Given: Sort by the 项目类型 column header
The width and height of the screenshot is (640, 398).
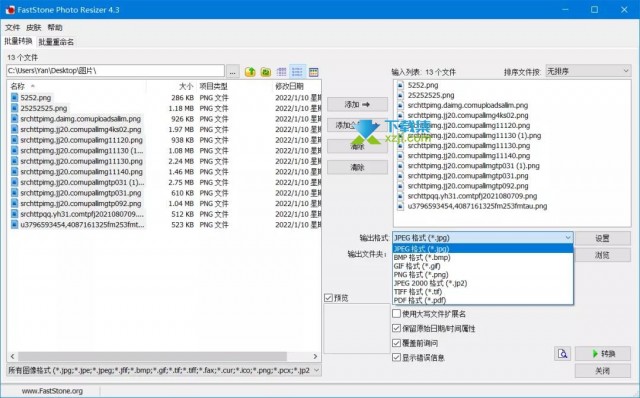Looking at the screenshot, I should pos(234,86).
